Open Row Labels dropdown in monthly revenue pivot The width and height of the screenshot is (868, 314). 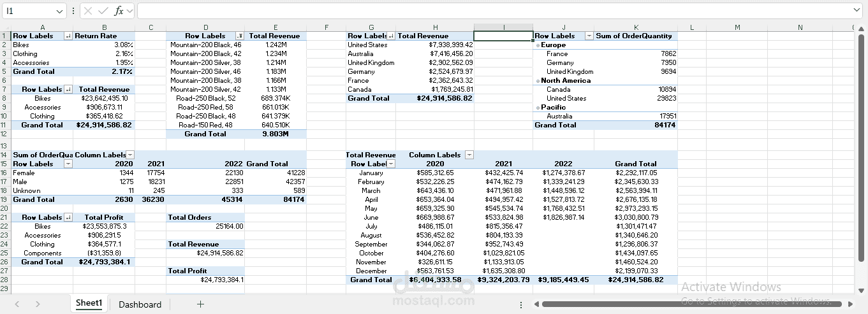pos(391,164)
